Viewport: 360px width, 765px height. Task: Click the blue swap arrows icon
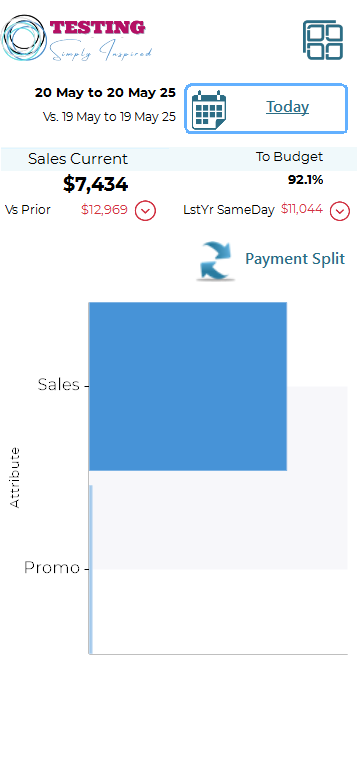click(x=217, y=261)
